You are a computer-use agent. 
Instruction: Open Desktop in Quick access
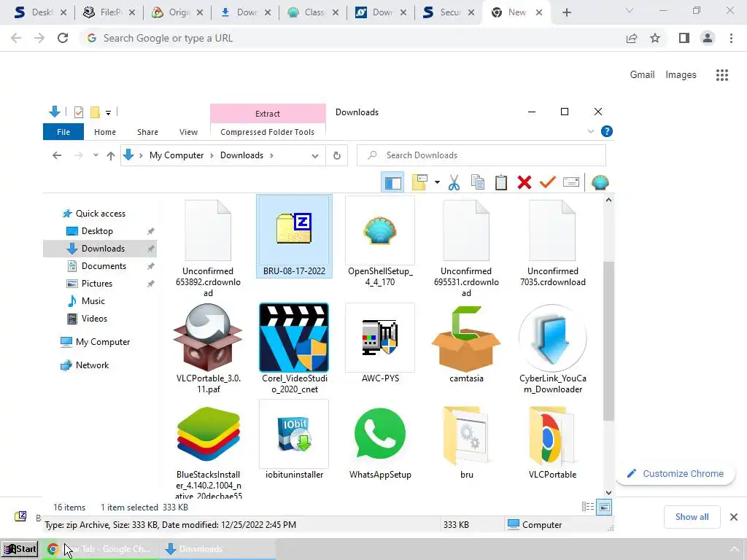[x=97, y=231]
